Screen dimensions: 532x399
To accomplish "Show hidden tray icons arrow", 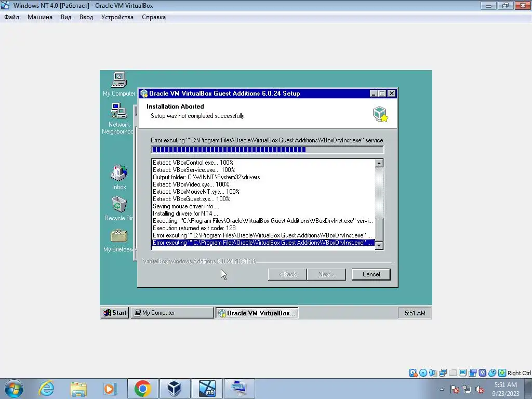I will point(442,389).
